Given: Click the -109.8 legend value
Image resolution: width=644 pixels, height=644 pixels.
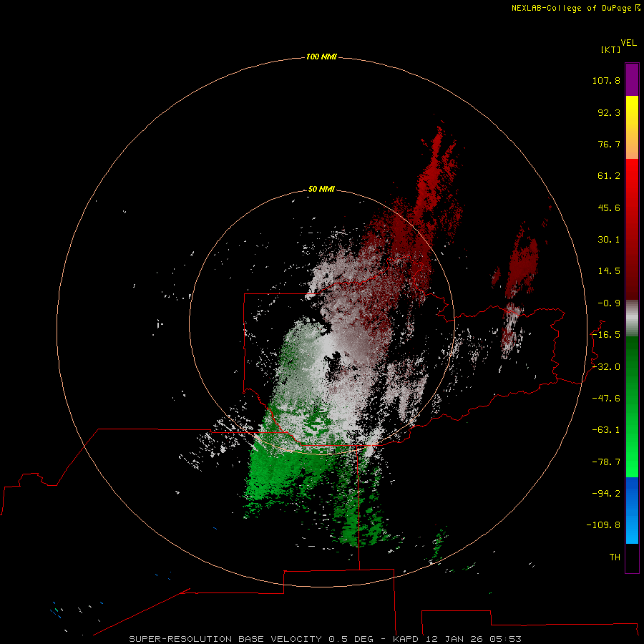Looking at the screenshot, I should click(604, 525).
